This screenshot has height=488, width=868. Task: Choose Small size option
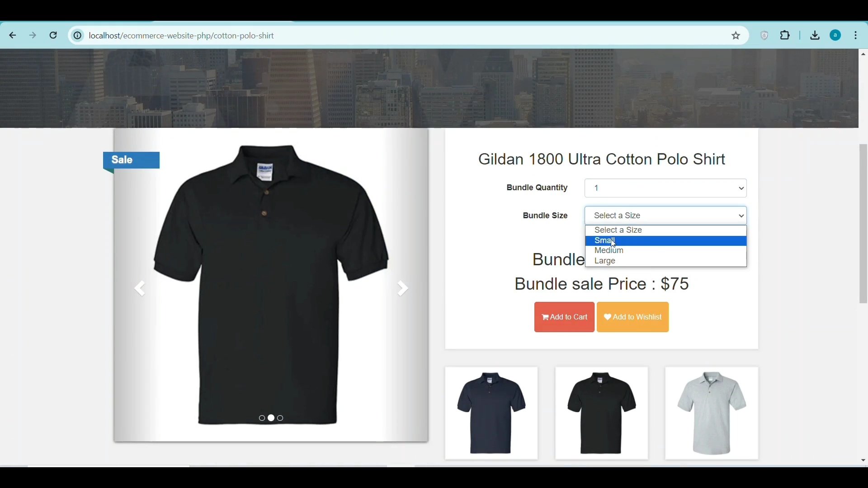point(665,241)
